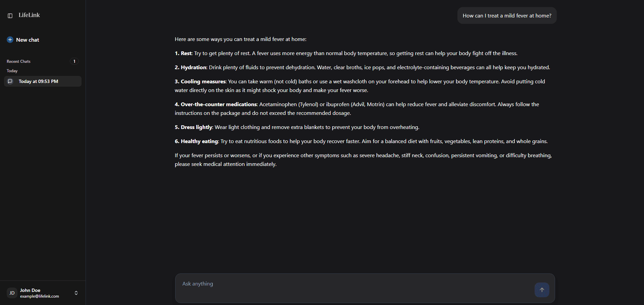Click the blue plus New chat icon
Screen dimensions: 644x305
tap(10, 40)
